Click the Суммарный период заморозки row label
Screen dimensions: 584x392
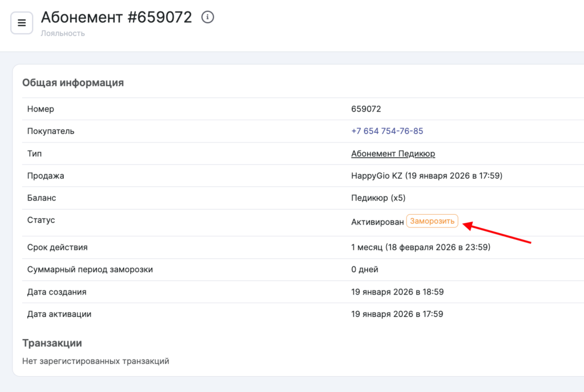[90, 269]
